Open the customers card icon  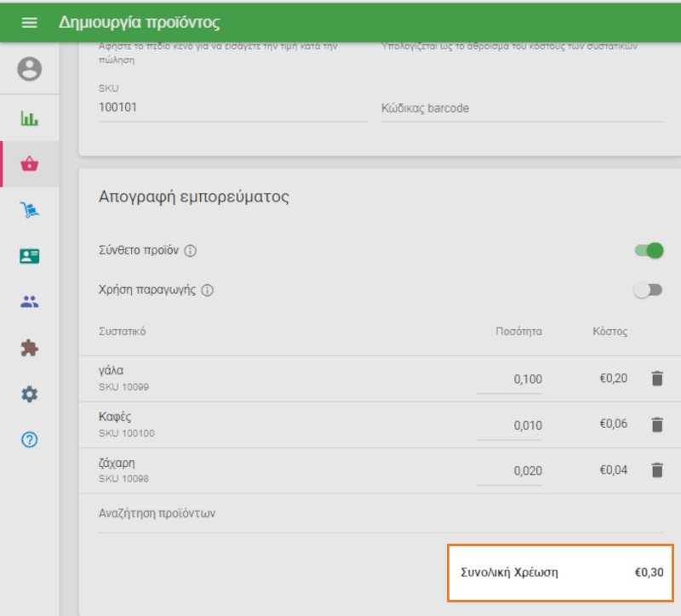pyautogui.click(x=30, y=256)
